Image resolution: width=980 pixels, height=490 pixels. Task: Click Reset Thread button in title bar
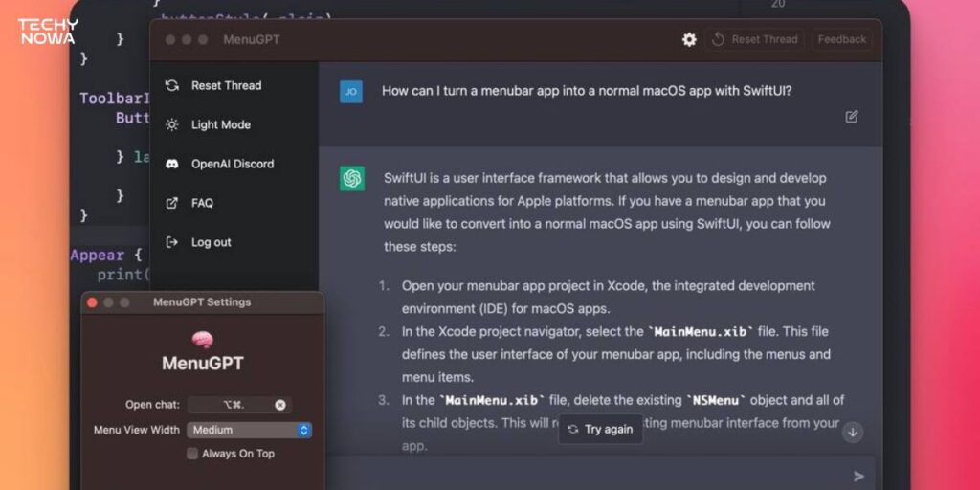tap(754, 39)
